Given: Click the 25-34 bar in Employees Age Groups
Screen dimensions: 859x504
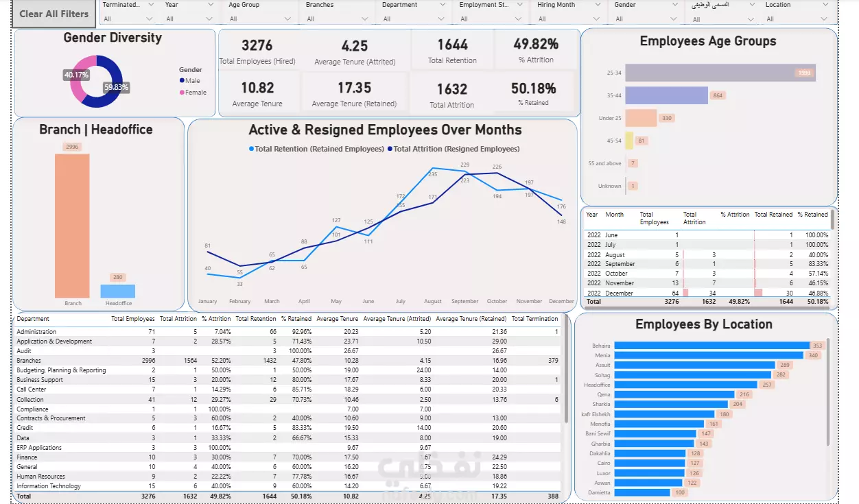Looking at the screenshot, I should click(720, 73).
